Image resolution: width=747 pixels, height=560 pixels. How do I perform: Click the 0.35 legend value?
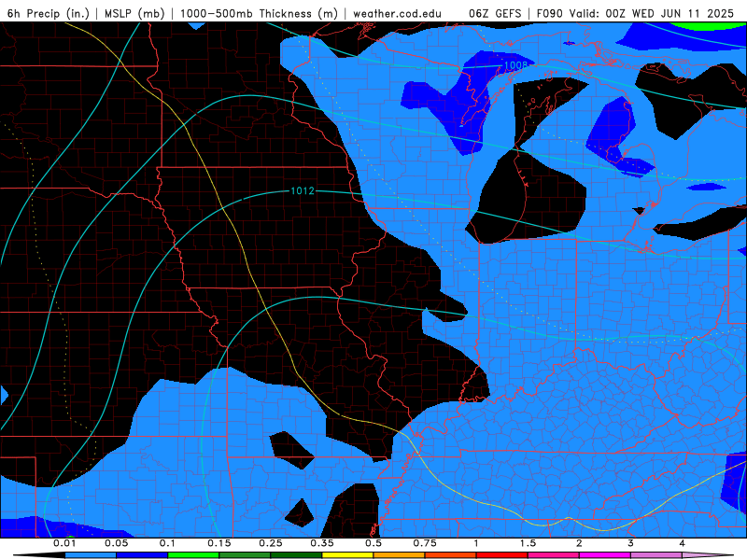(x=322, y=543)
